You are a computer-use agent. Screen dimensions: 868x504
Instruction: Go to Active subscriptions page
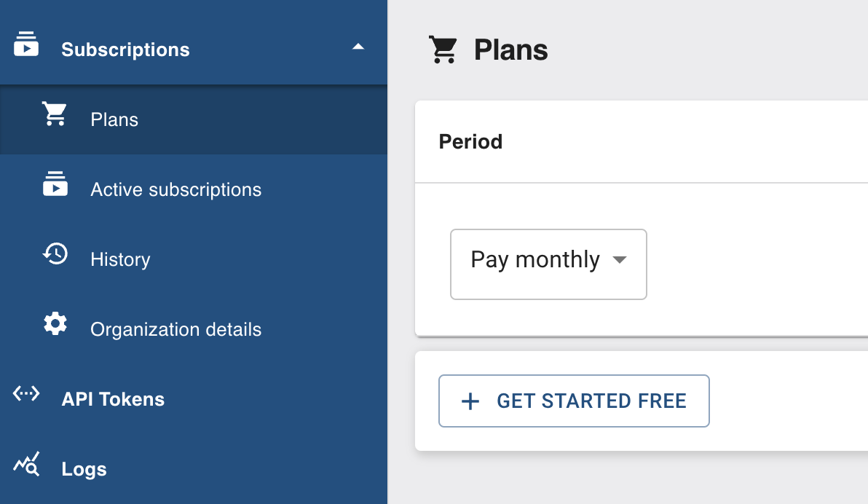[x=175, y=189]
